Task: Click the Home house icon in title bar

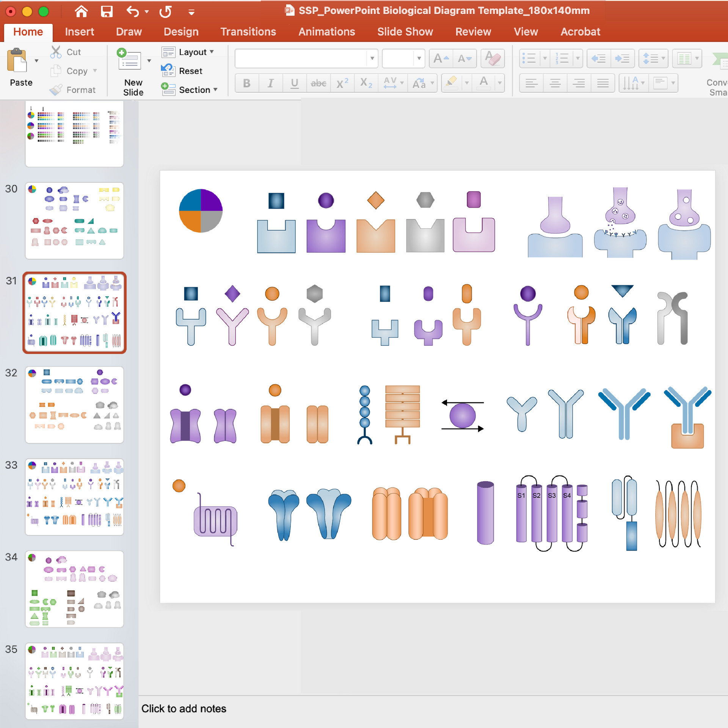Action: pyautogui.click(x=81, y=12)
